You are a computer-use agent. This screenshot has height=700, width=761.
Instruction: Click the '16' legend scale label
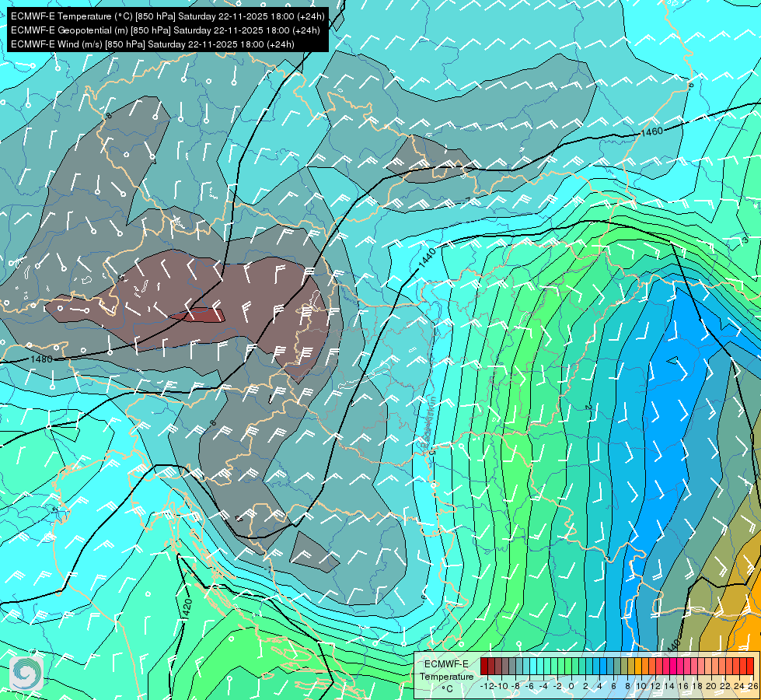(683, 686)
